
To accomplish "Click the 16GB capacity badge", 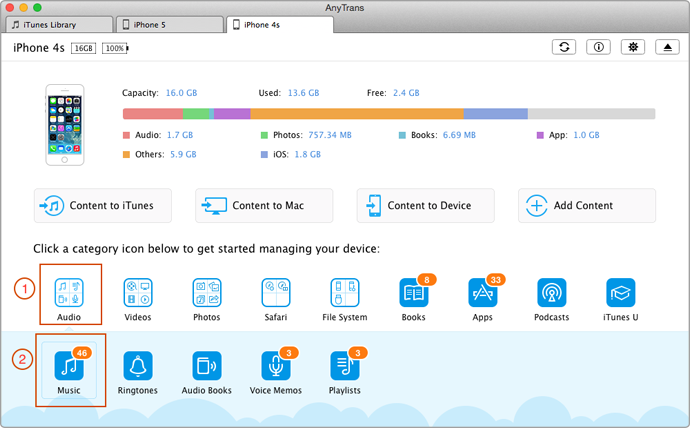I will [x=84, y=48].
